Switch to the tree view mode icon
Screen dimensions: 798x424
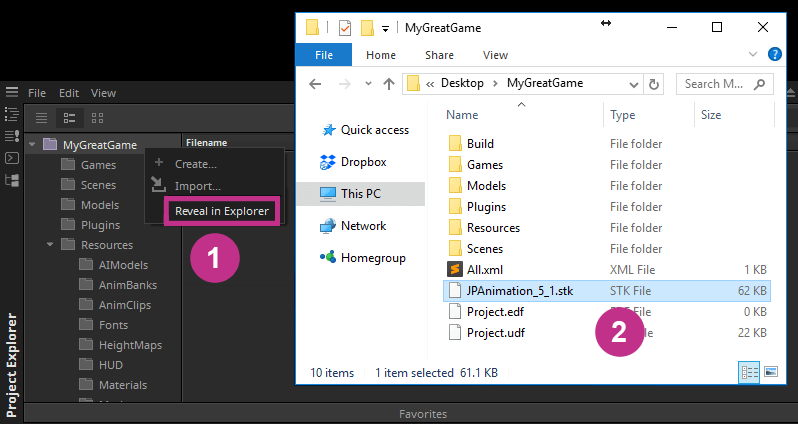pos(70,118)
